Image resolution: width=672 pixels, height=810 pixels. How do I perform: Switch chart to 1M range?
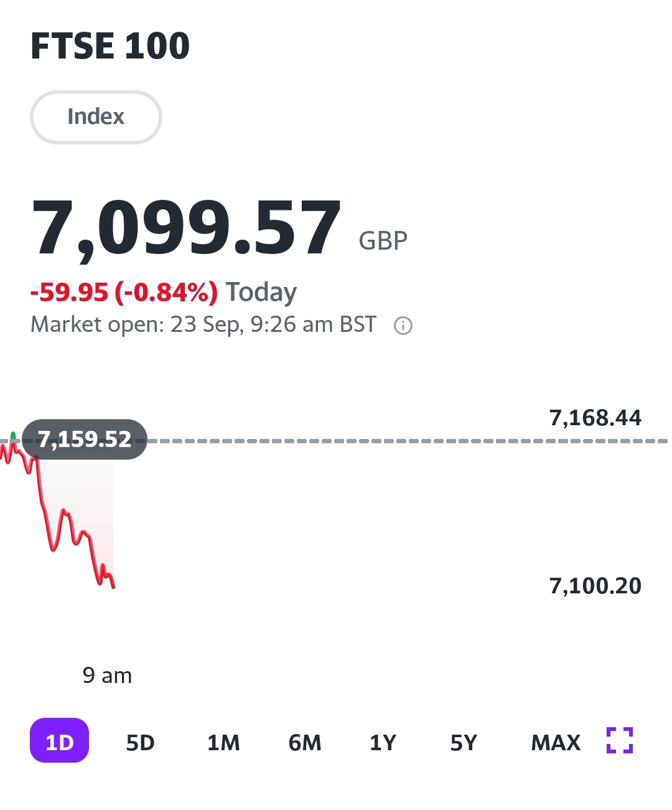[223, 742]
